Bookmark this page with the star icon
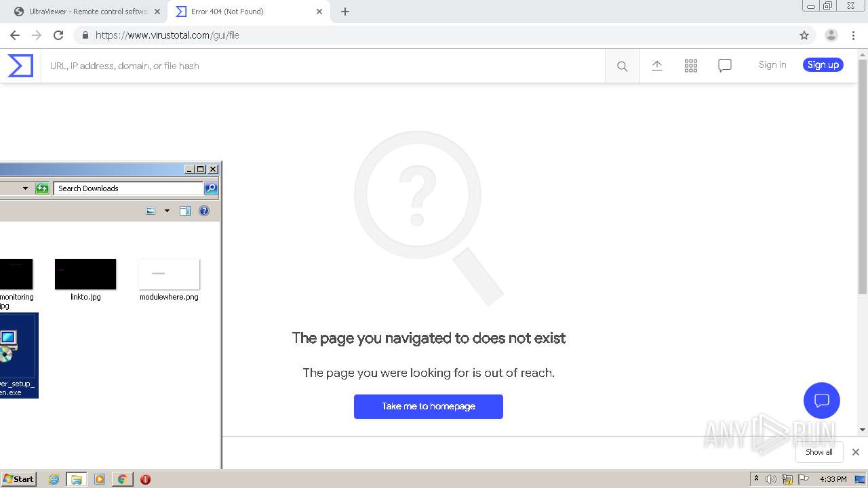Screen dimensions: 868x488 point(804,35)
